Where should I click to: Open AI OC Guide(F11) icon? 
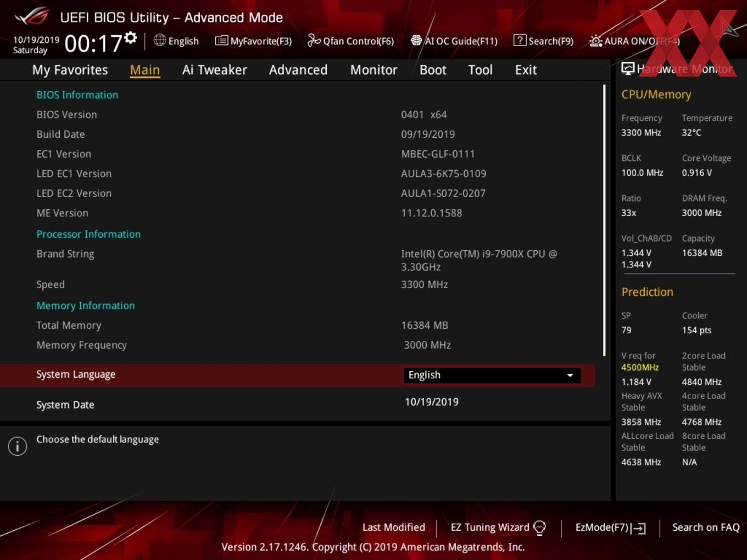(x=416, y=41)
